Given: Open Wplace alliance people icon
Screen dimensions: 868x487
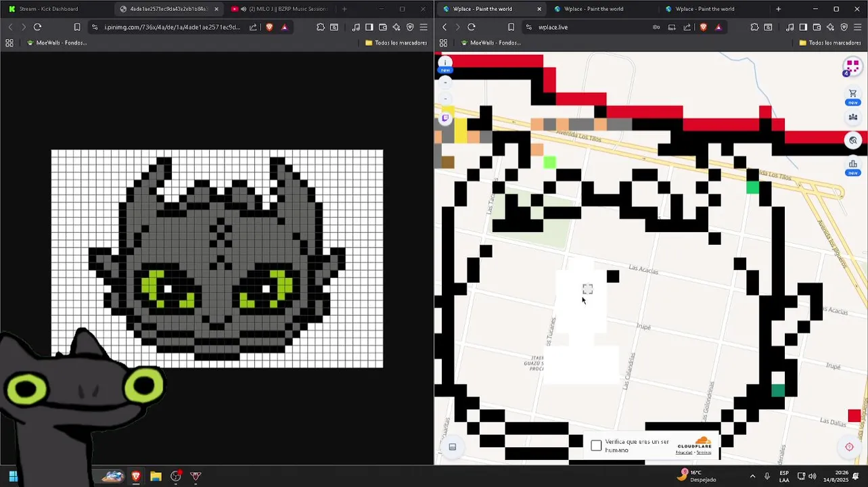Looking at the screenshot, I should tap(853, 117).
